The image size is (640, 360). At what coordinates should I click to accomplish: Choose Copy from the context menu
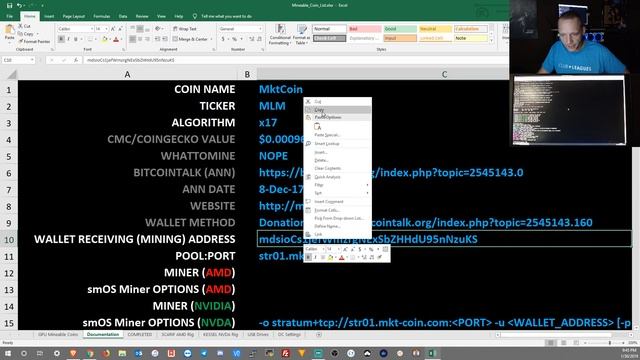coord(337,110)
